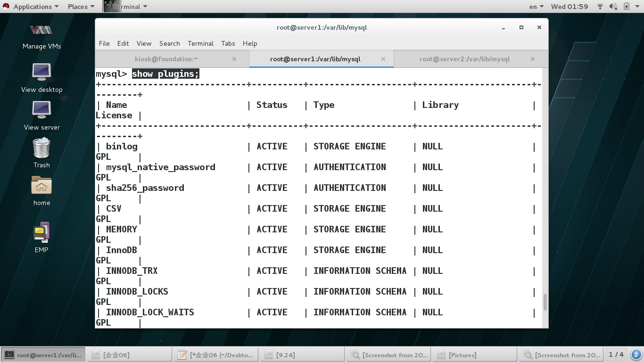Click the 'Name' column header
The image size is (644, 362).
click(x=116, y=105)
